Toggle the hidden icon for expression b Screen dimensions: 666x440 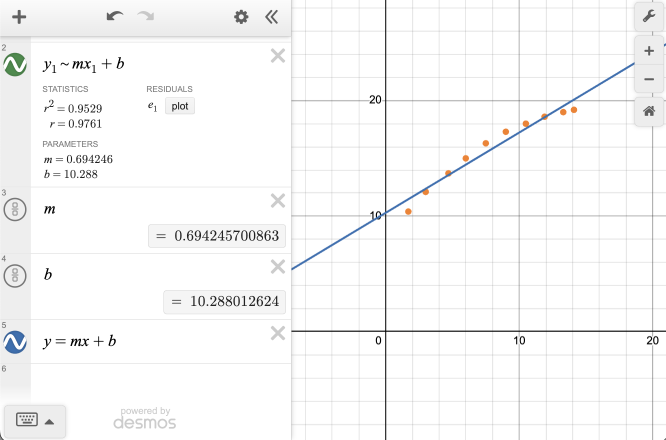point(15,275)
